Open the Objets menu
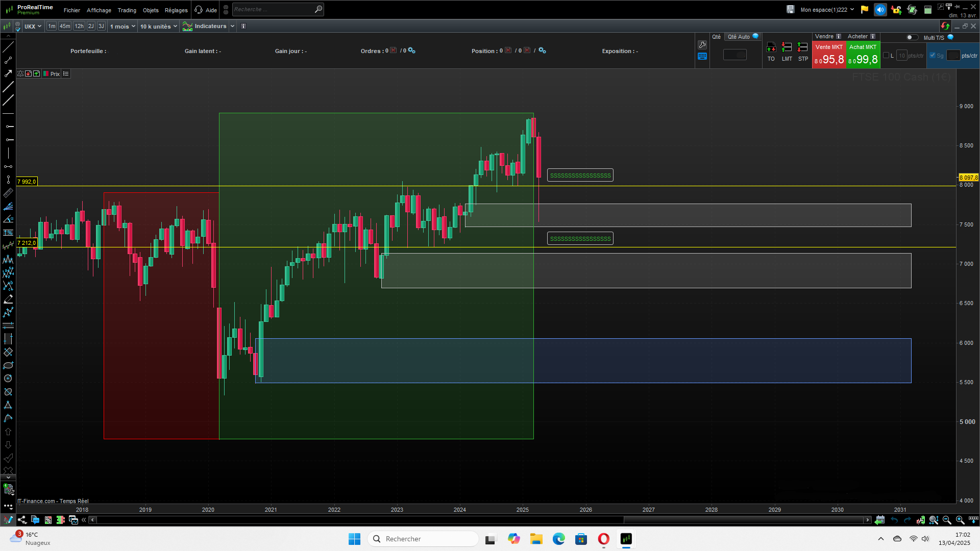 [x=151, y=10]
